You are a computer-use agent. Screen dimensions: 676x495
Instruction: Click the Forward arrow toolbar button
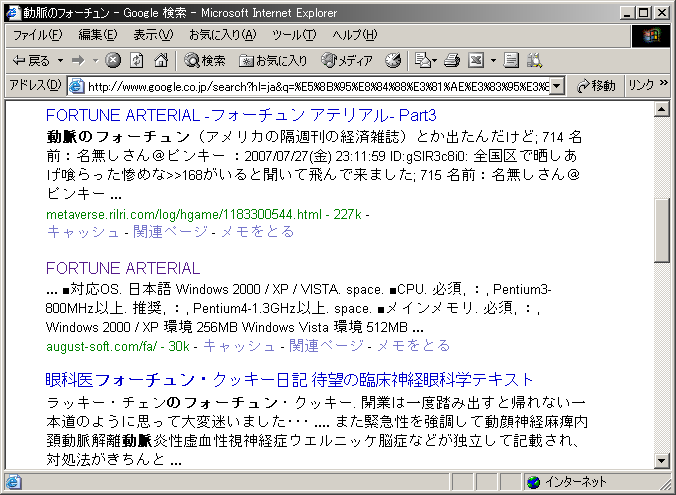[78, 60]
